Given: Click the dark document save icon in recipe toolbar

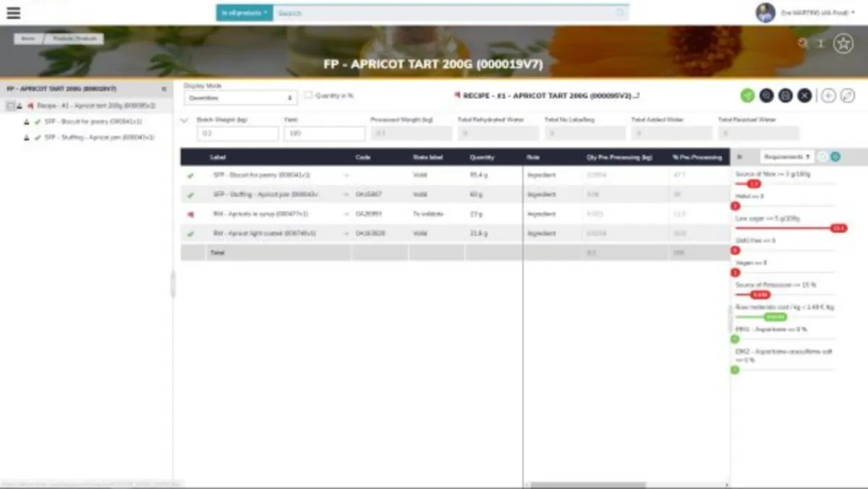Looking at the screenshot, I should (786, 95).
